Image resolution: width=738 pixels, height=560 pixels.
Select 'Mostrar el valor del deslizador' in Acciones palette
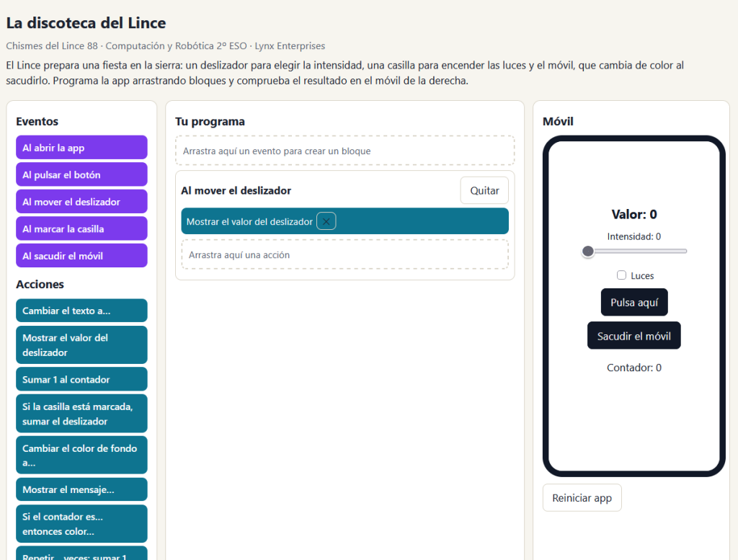[x=81, y=345]
